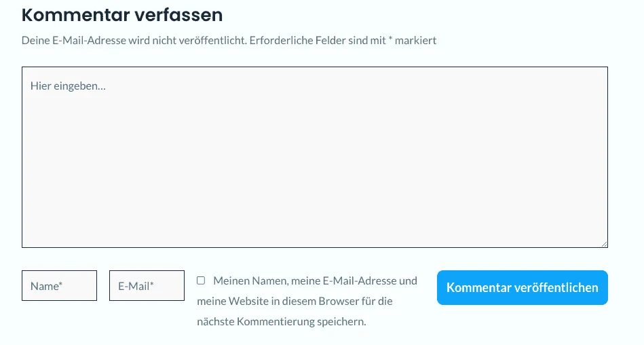Click the email-not-published notice text
This screenshot has width=644, height=345.
[134, 40]
